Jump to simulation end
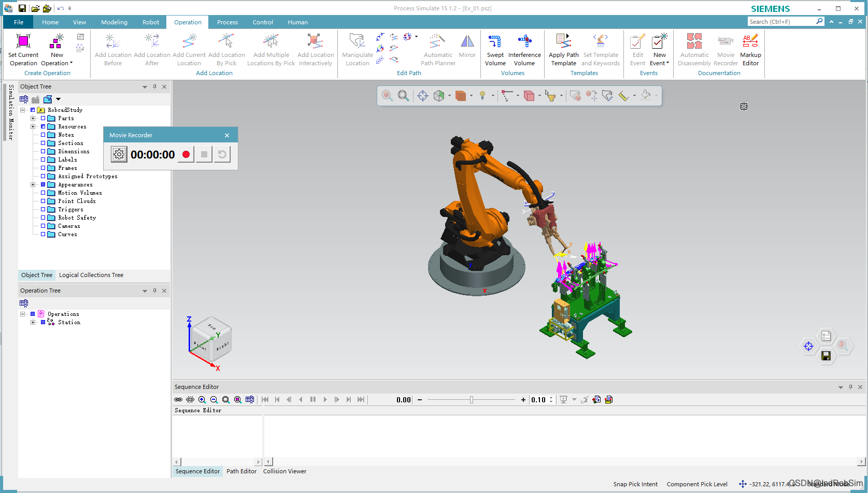 [361, 400]
